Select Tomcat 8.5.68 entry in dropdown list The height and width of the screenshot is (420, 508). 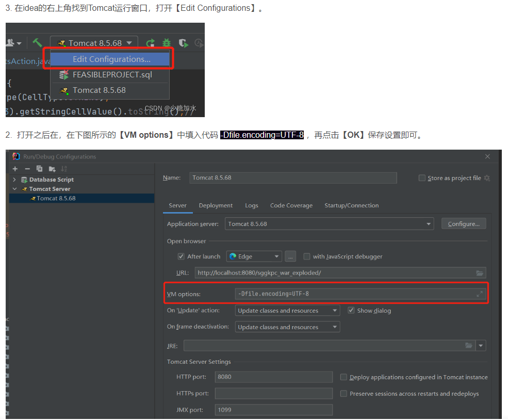110,90
